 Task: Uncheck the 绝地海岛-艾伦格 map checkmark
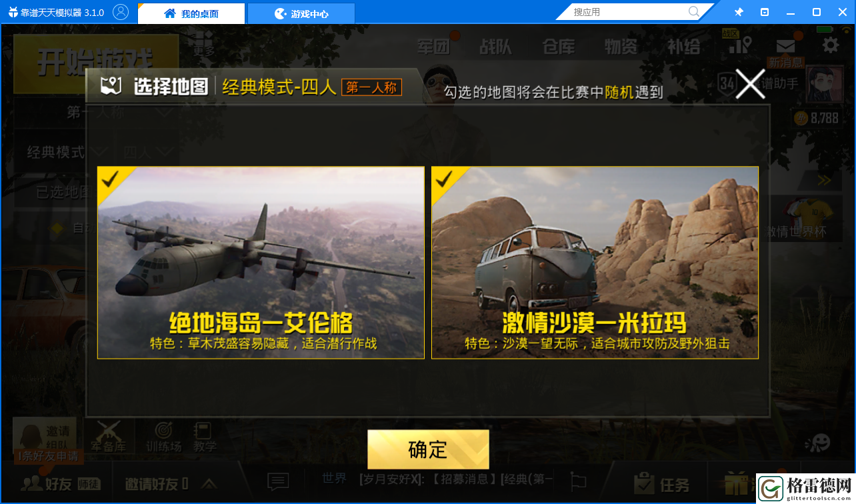[x=111, y=179]
